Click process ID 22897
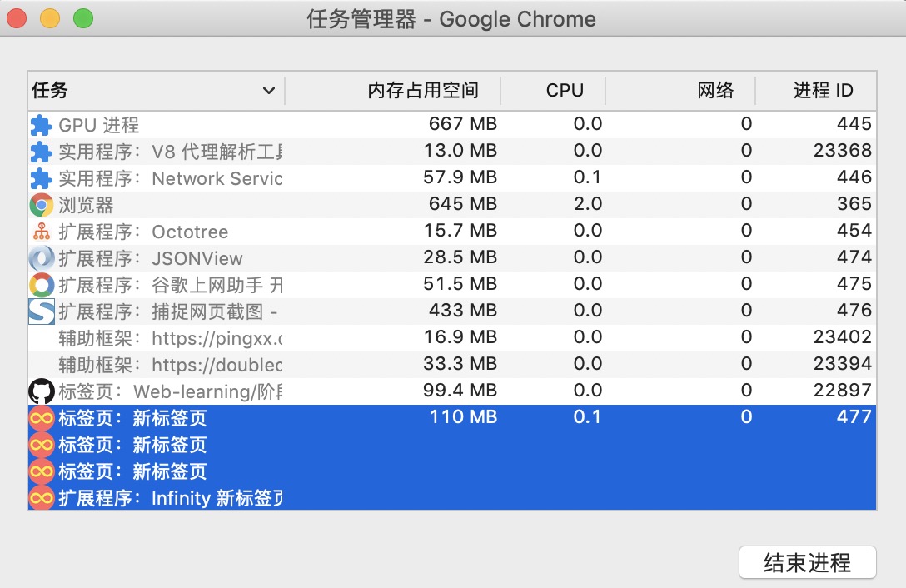Screen dimensions: 906x588 (843, 390)
